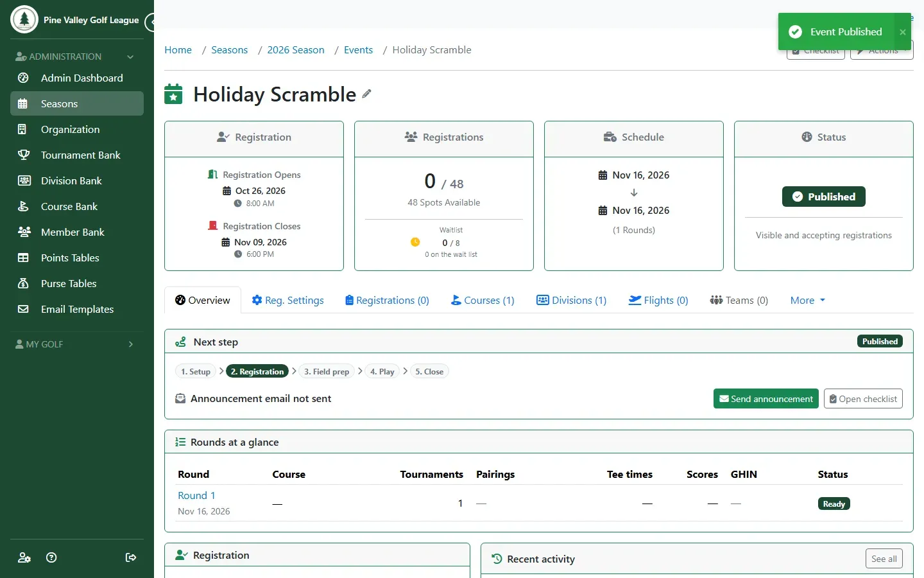
Task: Open Email Templates
Action: click(x=77, y=309)
